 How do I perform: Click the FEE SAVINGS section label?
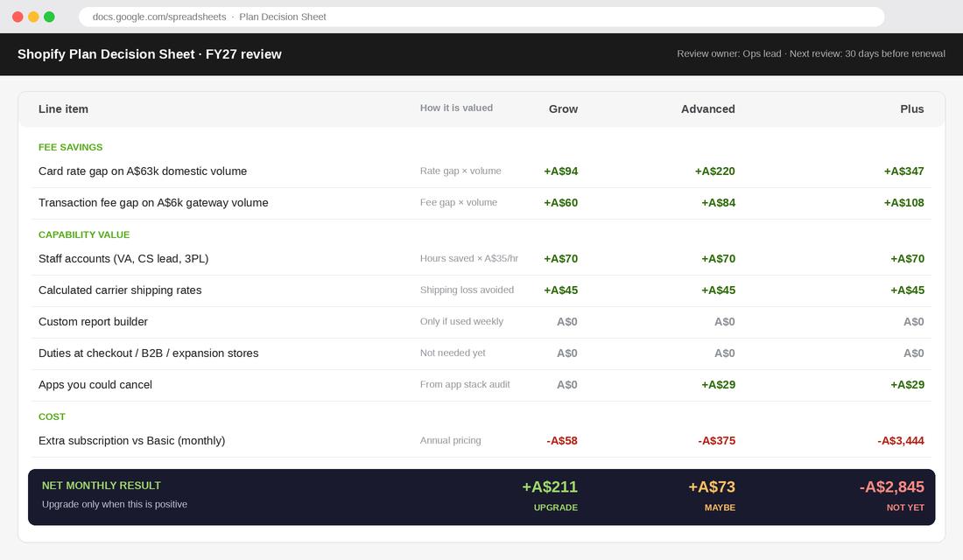(x=71, y=147)
